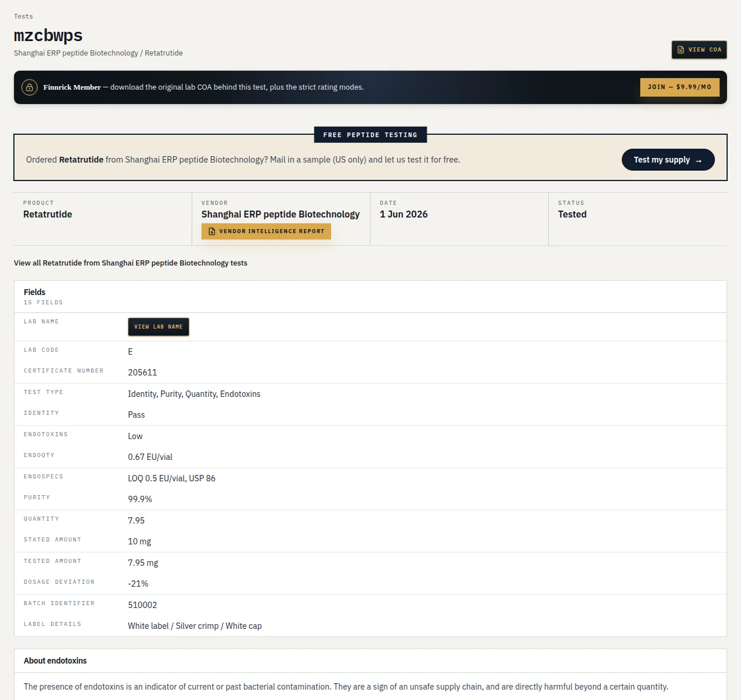Click the Shanghai ERP peptide Biotechnology / Retatrutide subtitle
741x700 pixels.
point(98,53)
